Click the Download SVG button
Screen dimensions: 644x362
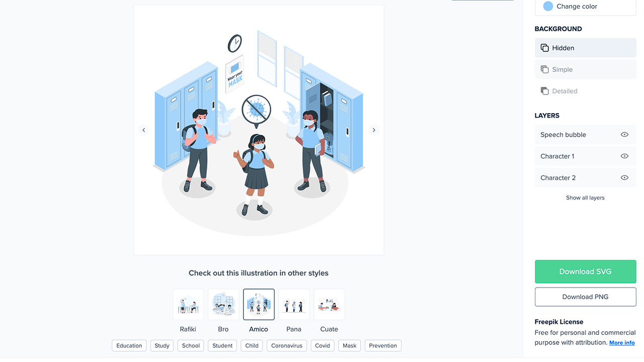tap(585, 271)
